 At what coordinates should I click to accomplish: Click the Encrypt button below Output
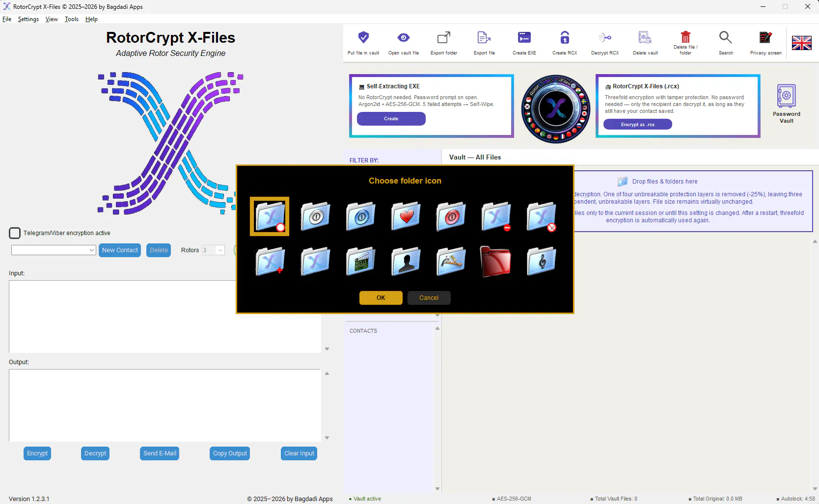coord(37,453)
